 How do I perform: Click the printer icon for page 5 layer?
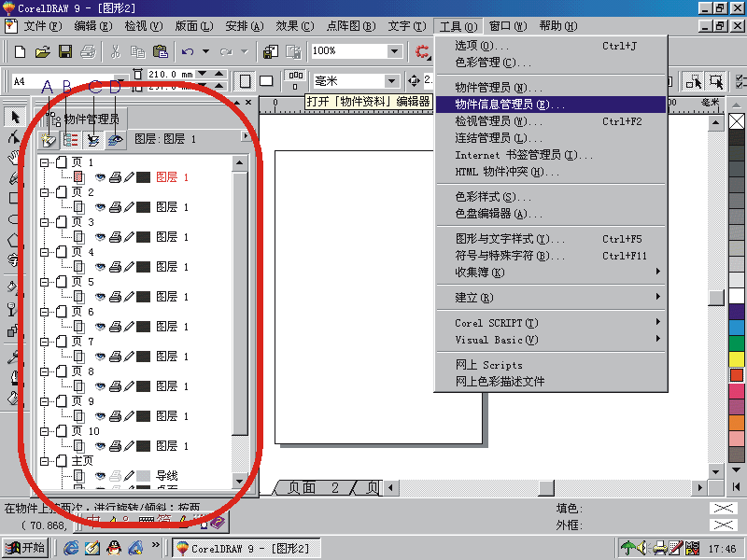pyautogui.click(x=115, y=297)
